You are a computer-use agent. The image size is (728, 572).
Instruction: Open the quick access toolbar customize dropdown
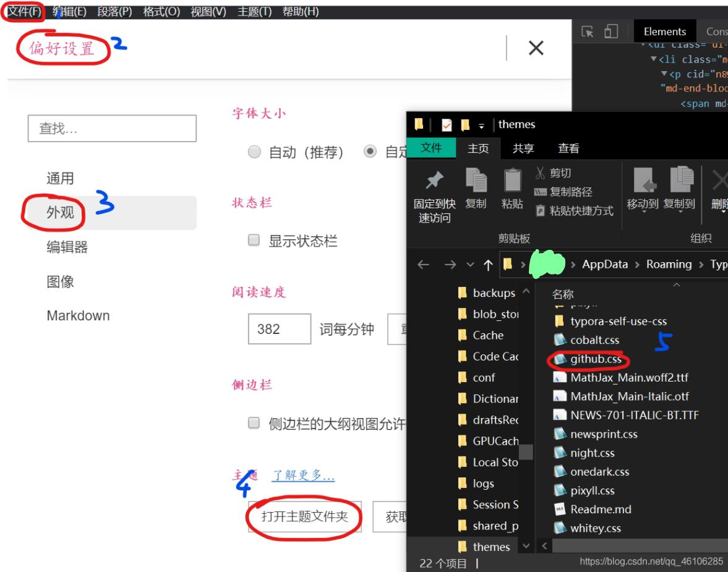pos(481,126)
